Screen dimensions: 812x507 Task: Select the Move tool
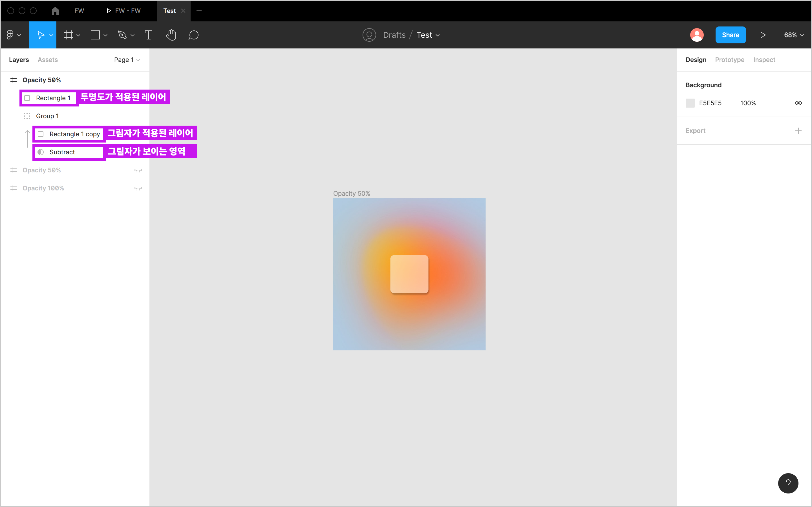(x=41, y=35)
